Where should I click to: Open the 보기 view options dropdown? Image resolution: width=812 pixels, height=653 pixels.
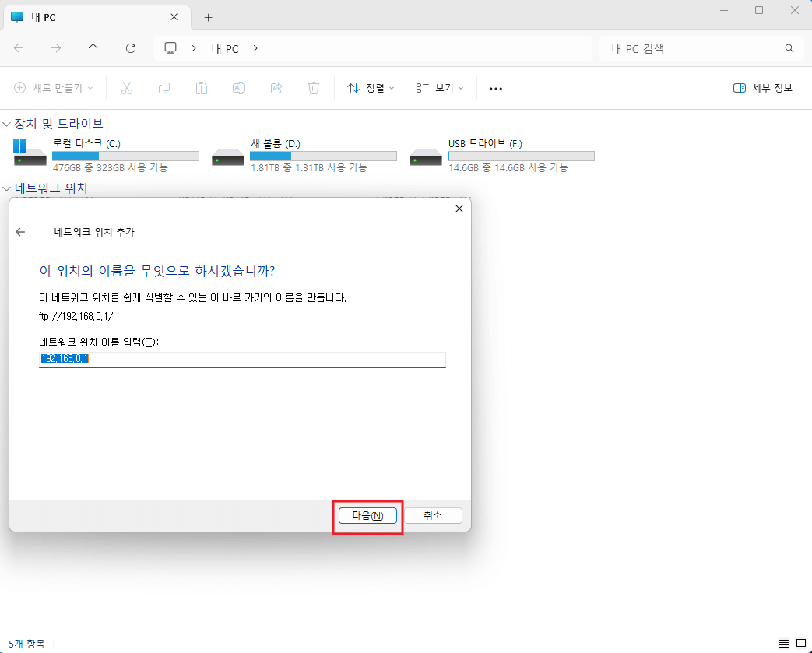click(x=441, y=88)
